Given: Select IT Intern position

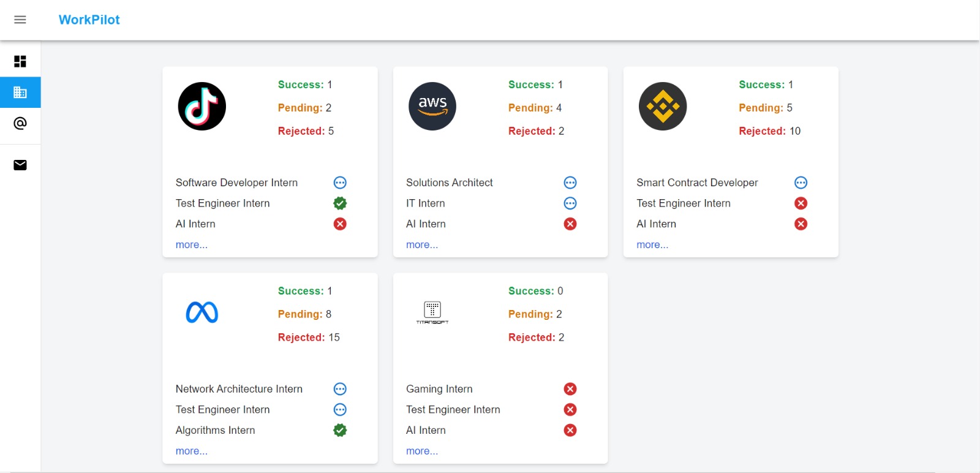Looking at the screenshot, I should click(425, 203).
